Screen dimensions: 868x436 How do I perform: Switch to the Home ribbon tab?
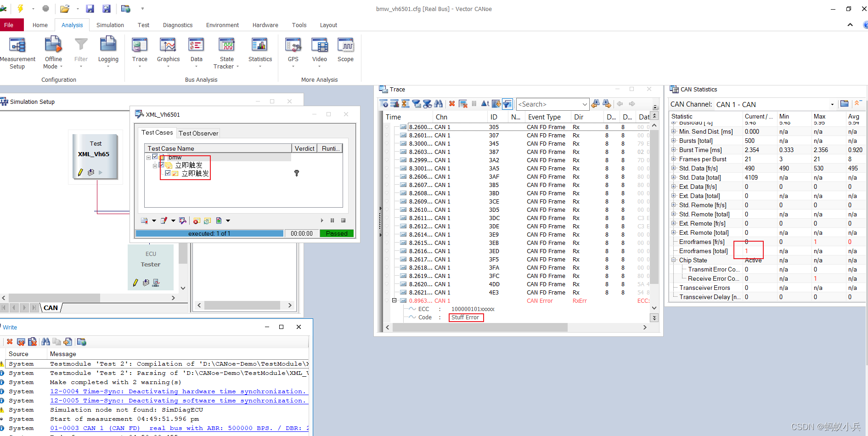coord(40,25)
